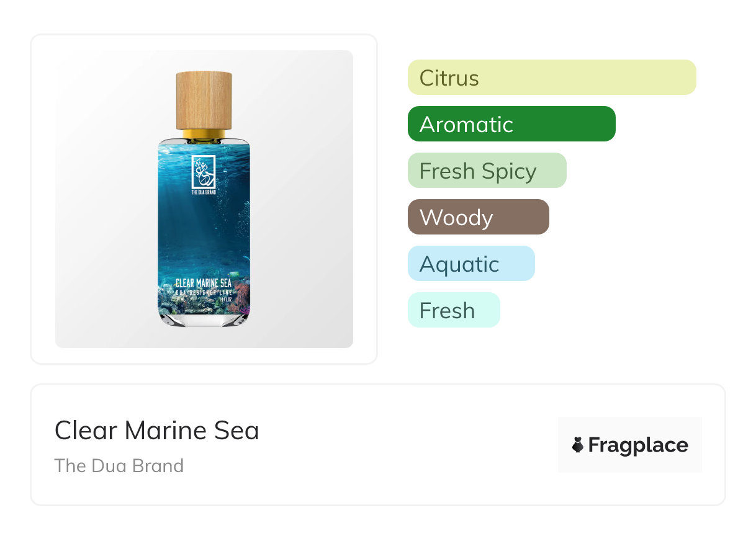The width and height of the screenshot is (756, 536).
Task: Click the "FL OZ" volume marking on the bottle
Action: (225, 298)
